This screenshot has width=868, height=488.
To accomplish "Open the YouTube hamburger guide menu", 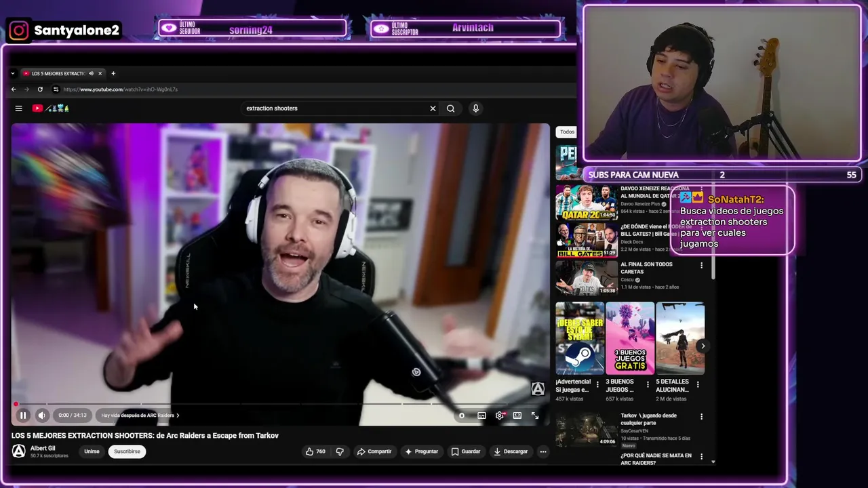I will [x=19, y=108].
